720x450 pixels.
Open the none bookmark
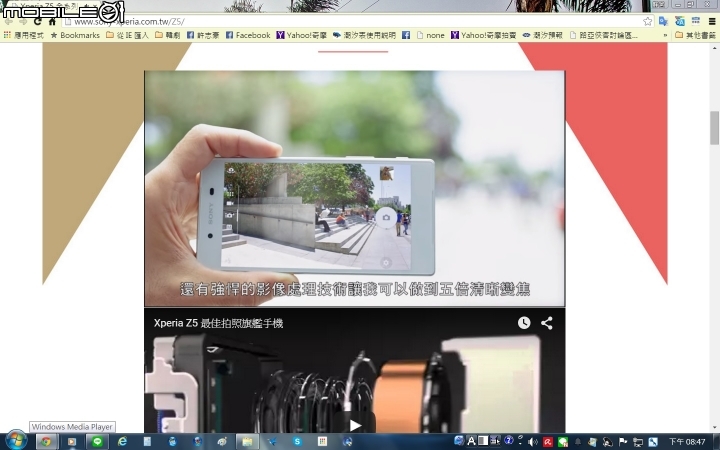(x=431, y=35)
